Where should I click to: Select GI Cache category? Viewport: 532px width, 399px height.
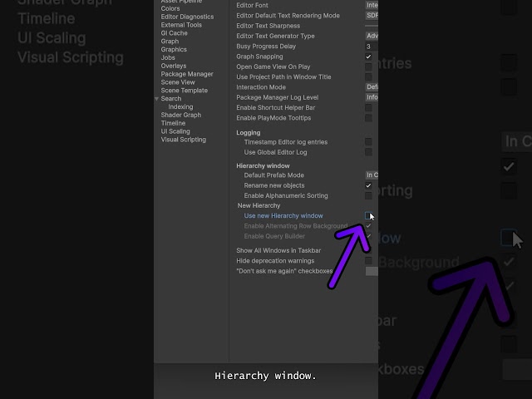tap(174, 33)
